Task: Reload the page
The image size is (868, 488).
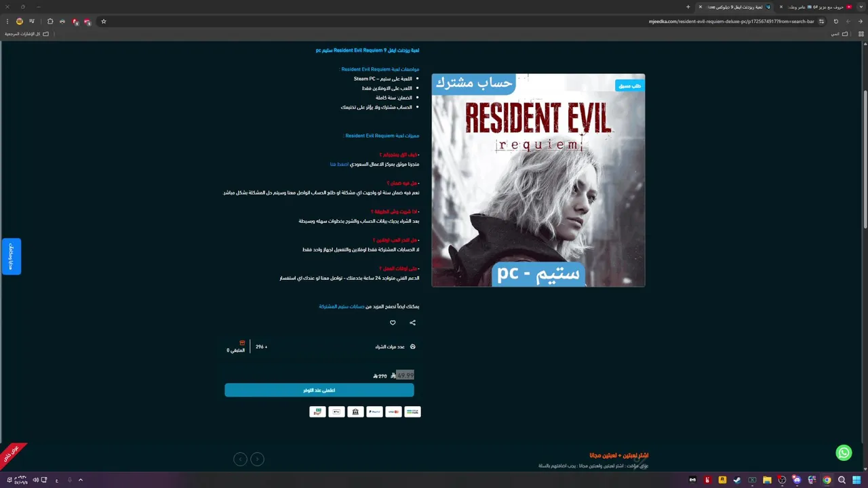Action: point(836,22)
